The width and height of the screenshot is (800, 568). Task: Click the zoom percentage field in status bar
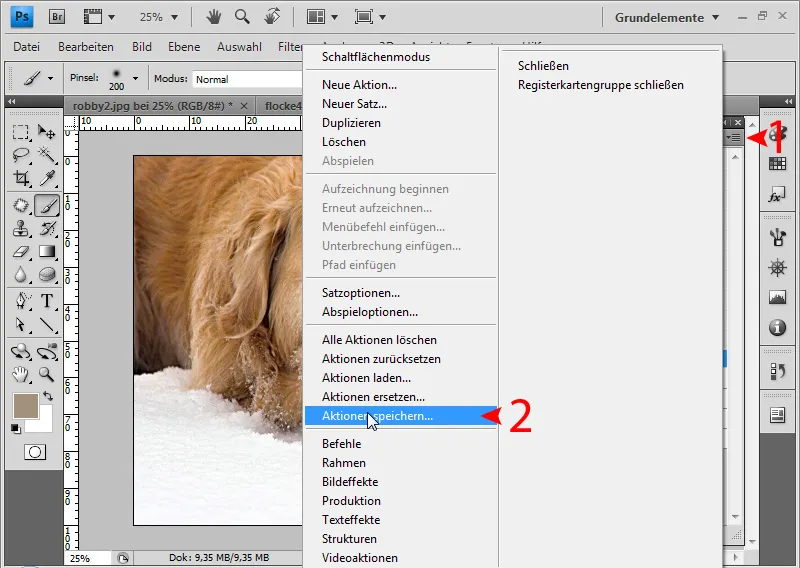click(86, 558)
